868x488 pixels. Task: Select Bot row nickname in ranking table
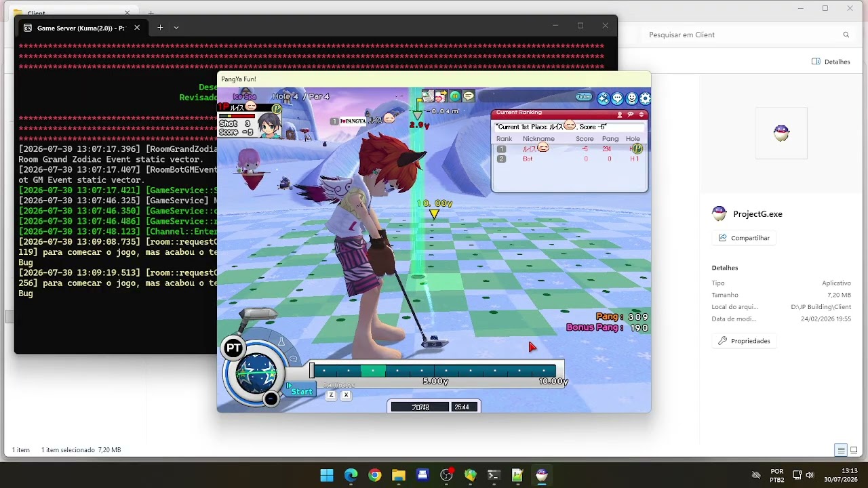(528, 159)
